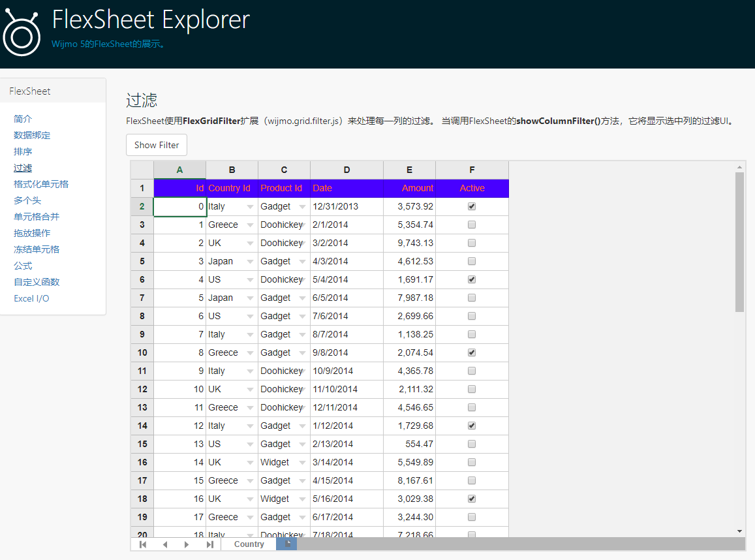This screenshot has width=755, height=560.
Task: Open the Italy country dropdown in row 2
Action: click(250, 207)
